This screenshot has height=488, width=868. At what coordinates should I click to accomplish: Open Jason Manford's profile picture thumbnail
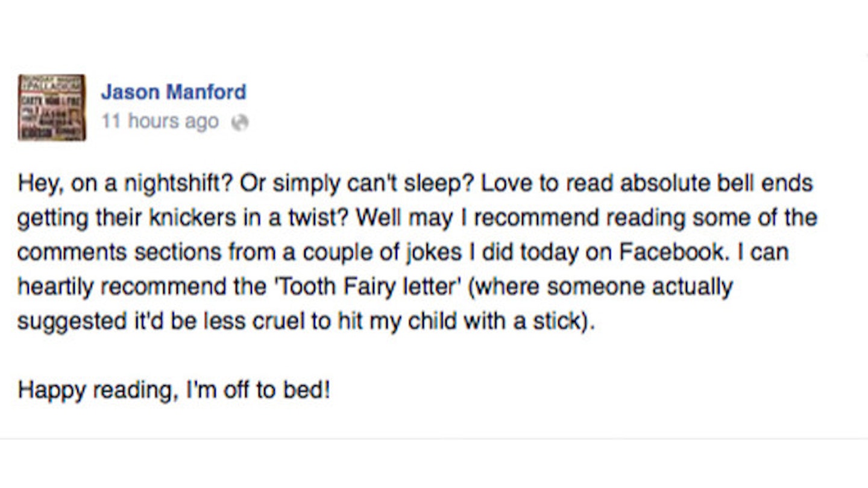52,107
